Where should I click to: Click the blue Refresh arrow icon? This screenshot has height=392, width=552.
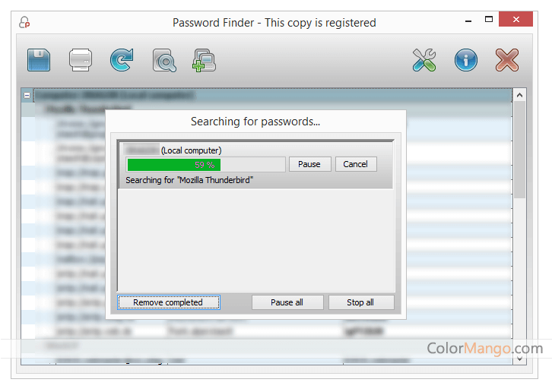pyautogui.click(x=122, y=60)
